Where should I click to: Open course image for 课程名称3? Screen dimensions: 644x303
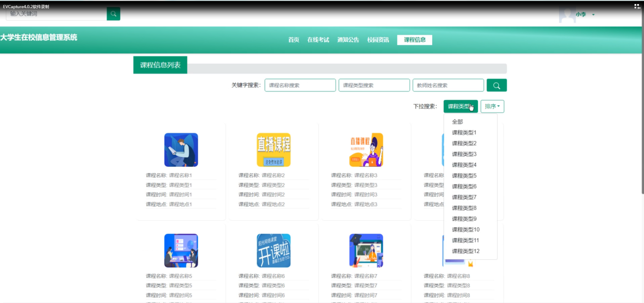coord(366,150)
